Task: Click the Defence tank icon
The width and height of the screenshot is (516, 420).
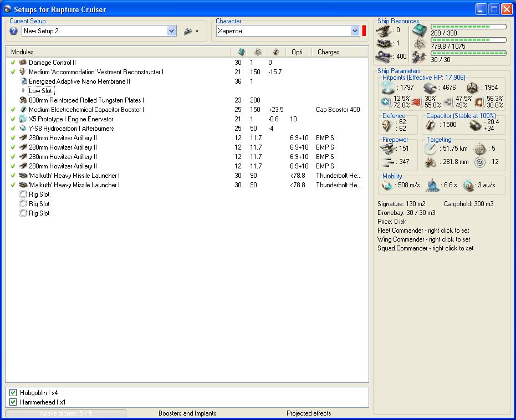Action: click(x=387, y=125)
